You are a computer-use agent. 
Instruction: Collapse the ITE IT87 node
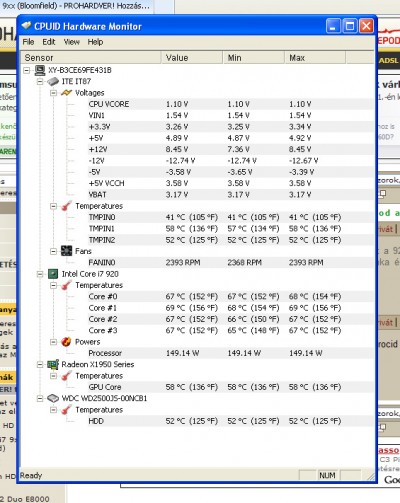point(40,82)
